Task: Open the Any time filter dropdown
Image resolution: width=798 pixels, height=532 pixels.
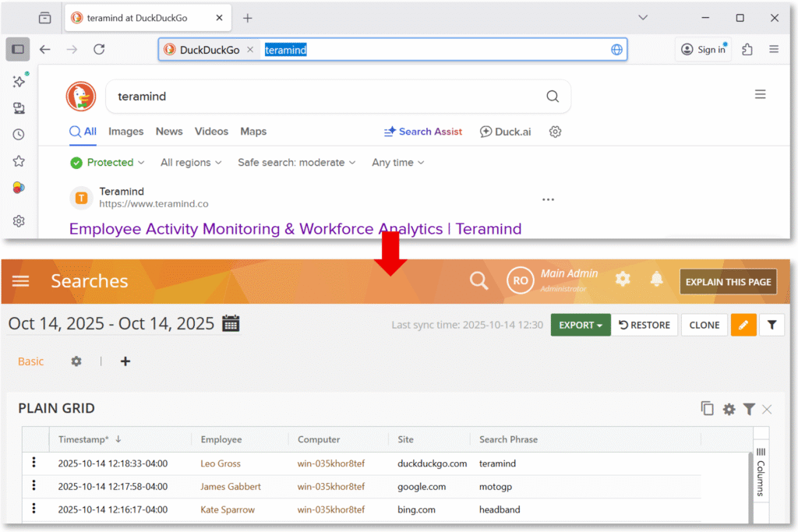Action: click(x=397, y=162)
